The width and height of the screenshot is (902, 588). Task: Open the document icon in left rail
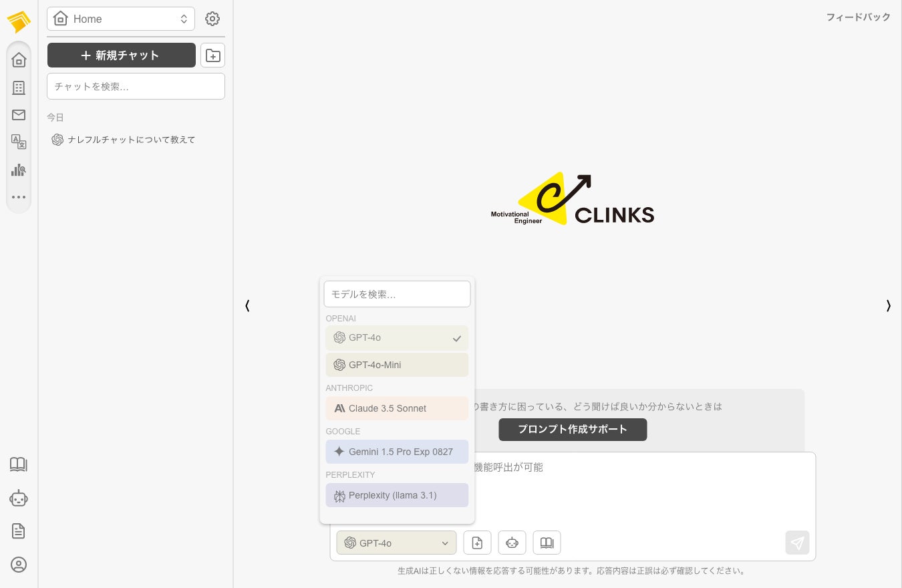[x=19, y=531]
